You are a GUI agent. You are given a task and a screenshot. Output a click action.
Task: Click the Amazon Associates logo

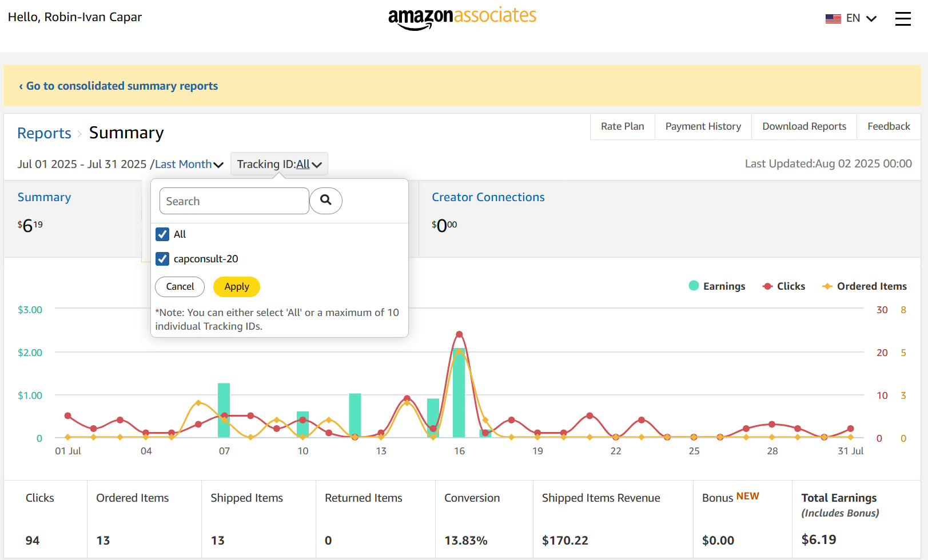coord(462,18)
